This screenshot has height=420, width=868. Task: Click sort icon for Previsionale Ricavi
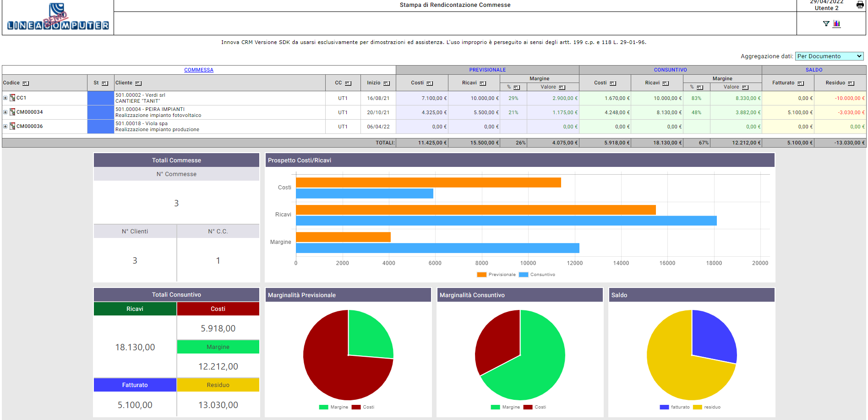click(483, 83)
